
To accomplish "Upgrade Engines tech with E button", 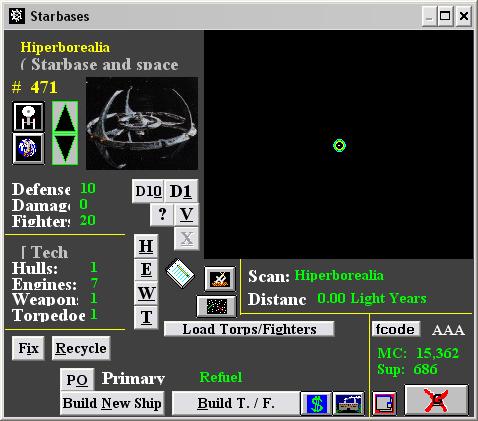I will (x=146, y=270).
